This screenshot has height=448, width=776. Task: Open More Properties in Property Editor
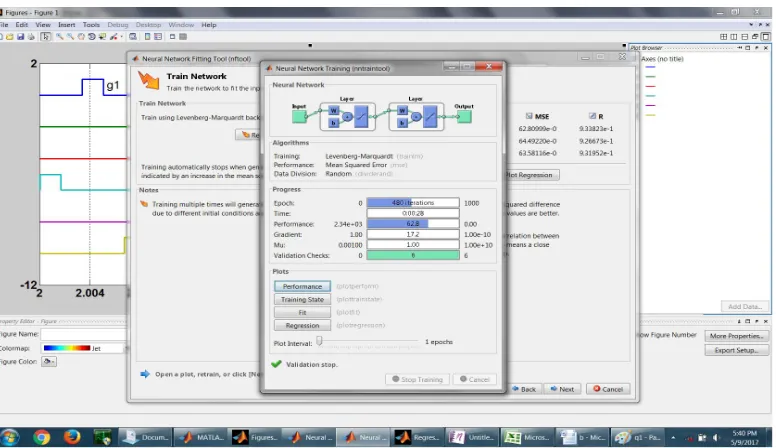[x=736, y=336]
